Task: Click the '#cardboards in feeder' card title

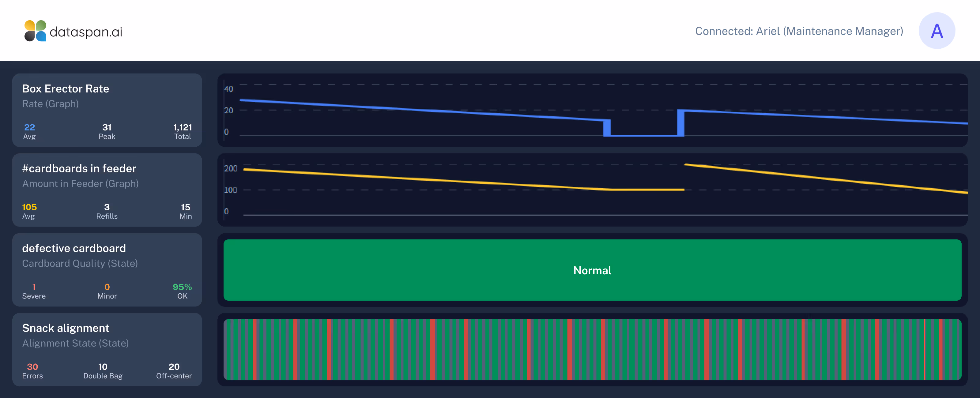Action: coord(79,169)
